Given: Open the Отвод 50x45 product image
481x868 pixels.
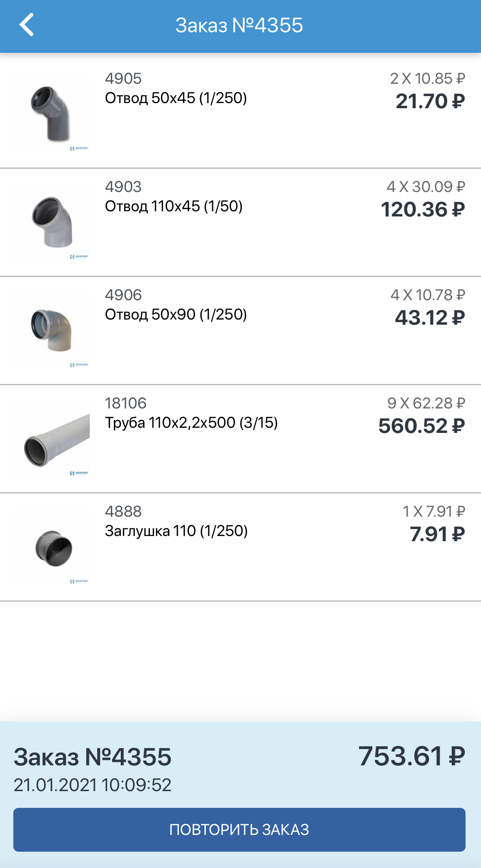Looking at the screenshot, I should (52, 114).
